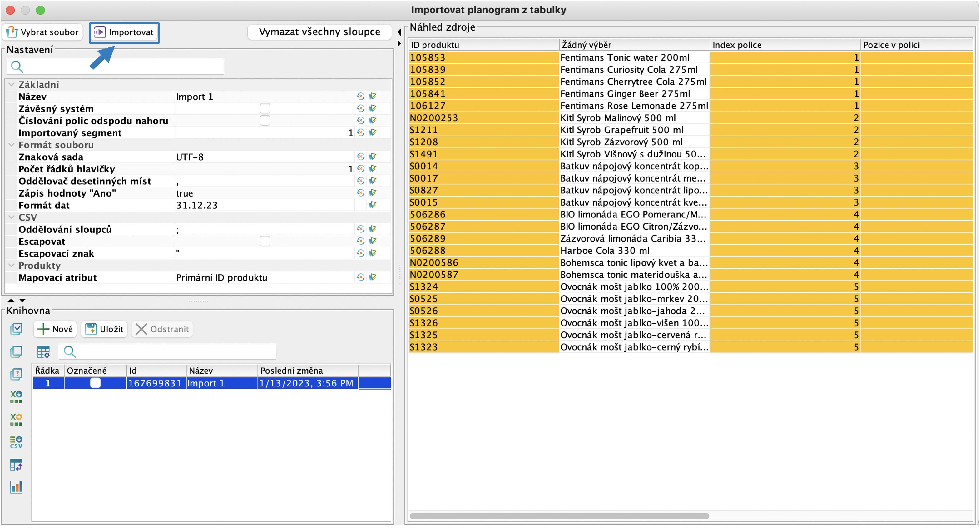The image size is (980, 528).
Task: Click the bar chart icon in sidebar
Action: click(16, 487)
